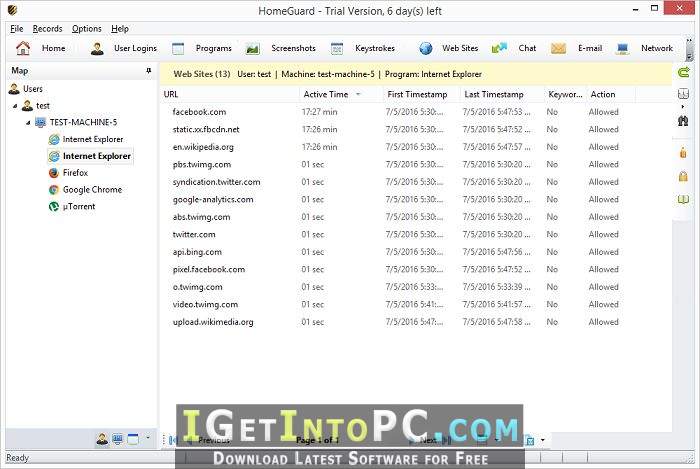Open the Screenshots view
This screenshot has width=700, height=469.
tap(281, 48)
